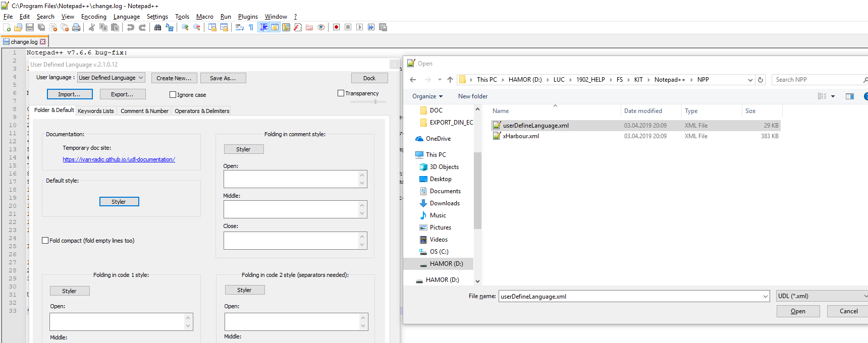Open the Organize dropdown in Open dialog
The image size is (868, 343).
pyautogui.click(x=427, y=96)
